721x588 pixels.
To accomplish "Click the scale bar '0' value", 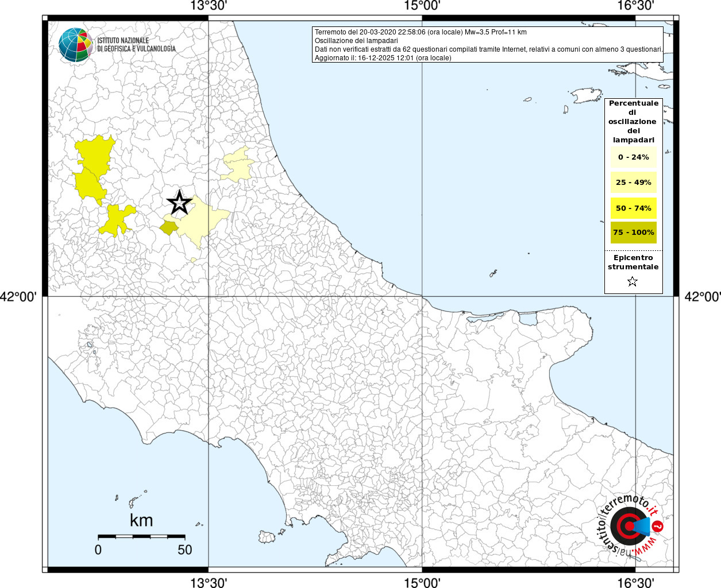I will pos(98,550).
